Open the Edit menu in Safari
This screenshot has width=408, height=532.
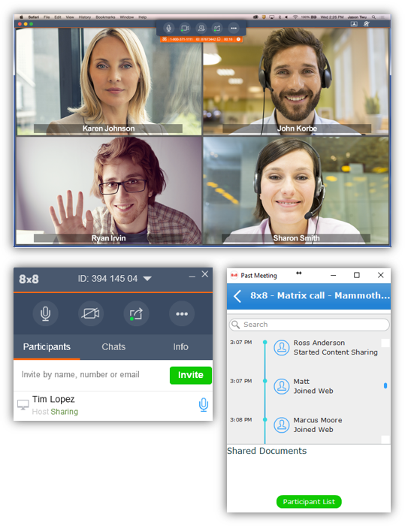click(58, 17)
